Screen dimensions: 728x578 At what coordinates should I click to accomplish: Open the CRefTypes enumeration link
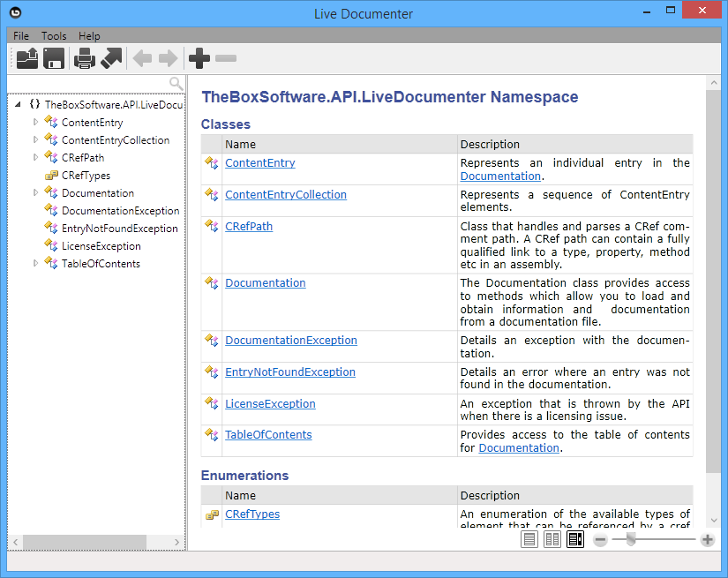tap(252, 514)
